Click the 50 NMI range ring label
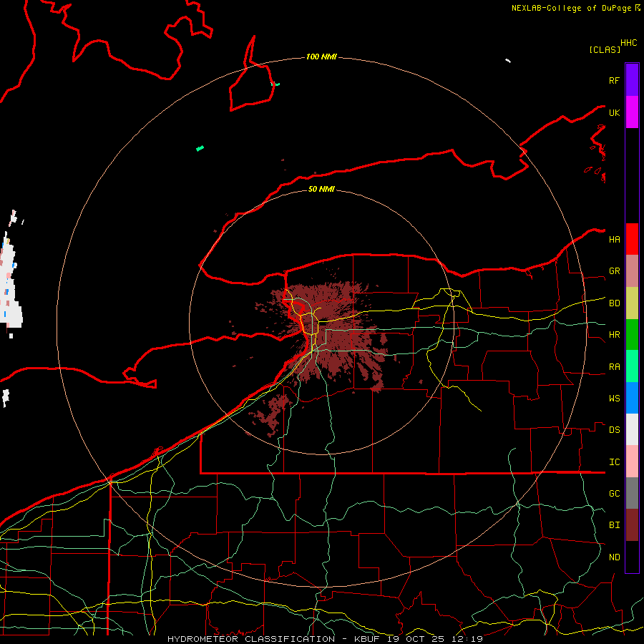Image resolution: width=644 pixels, height=644 pixels. point(321,189)
